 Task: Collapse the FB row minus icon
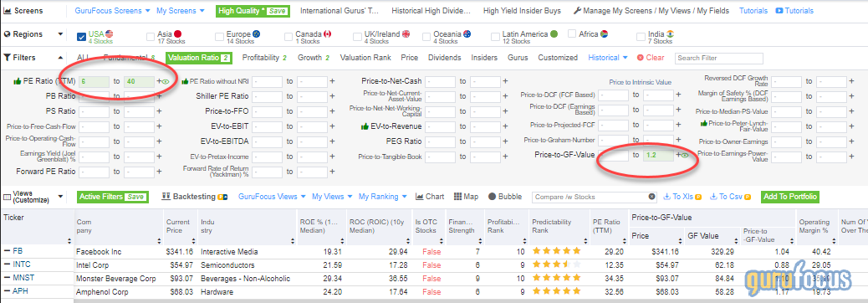tap(7, 251)
